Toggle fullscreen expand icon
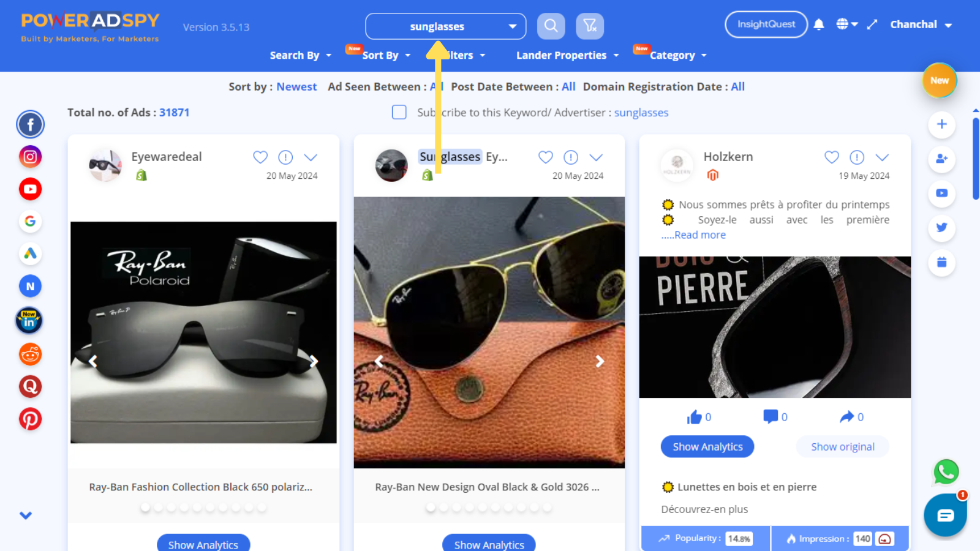Viewport: 980px width, 551px height. [x=872, y=24]
